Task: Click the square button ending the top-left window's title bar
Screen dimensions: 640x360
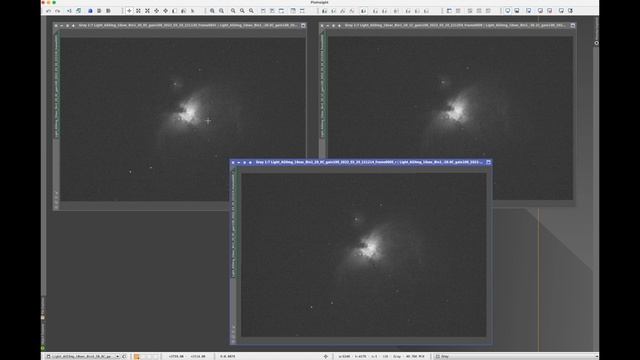Action: [x=303, y=25]
